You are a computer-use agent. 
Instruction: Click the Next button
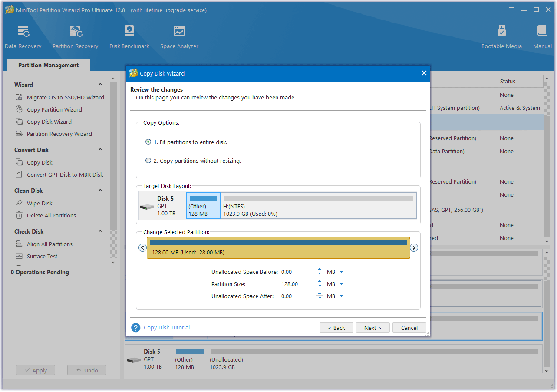pos(372,328)
